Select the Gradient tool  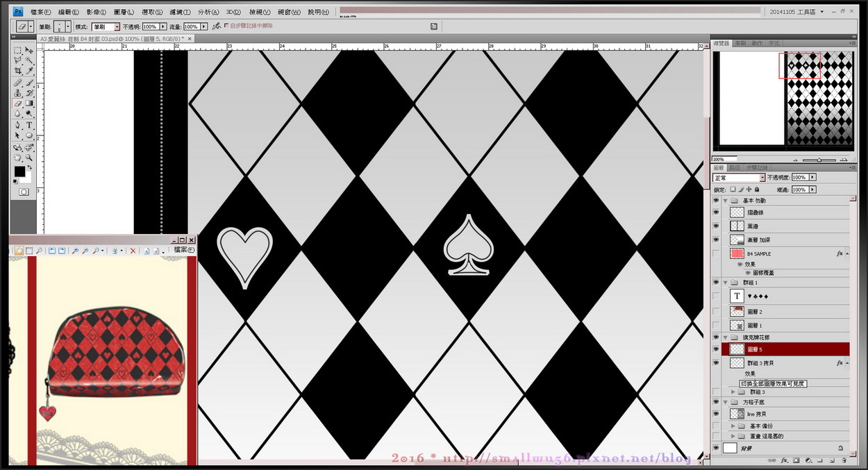tap(29, 103)
